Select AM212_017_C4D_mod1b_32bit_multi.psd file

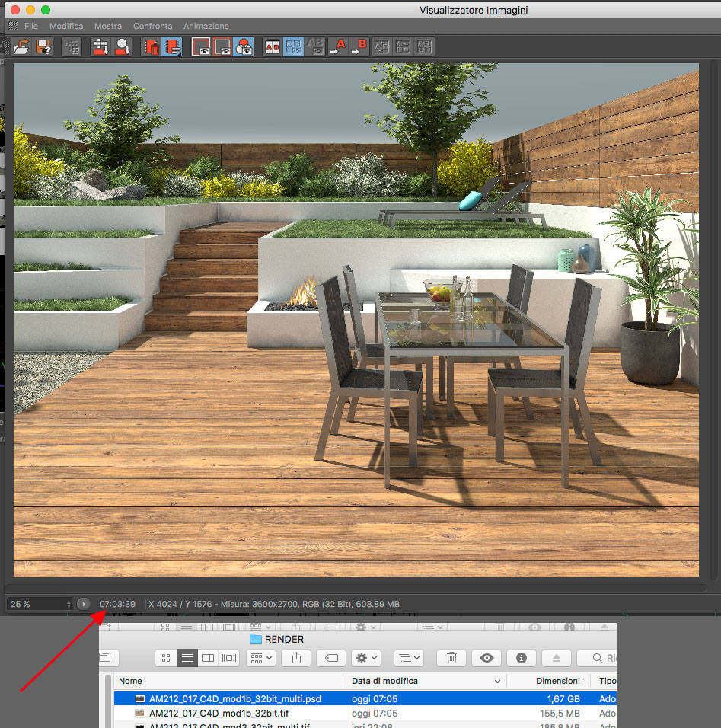pos(365,699)
